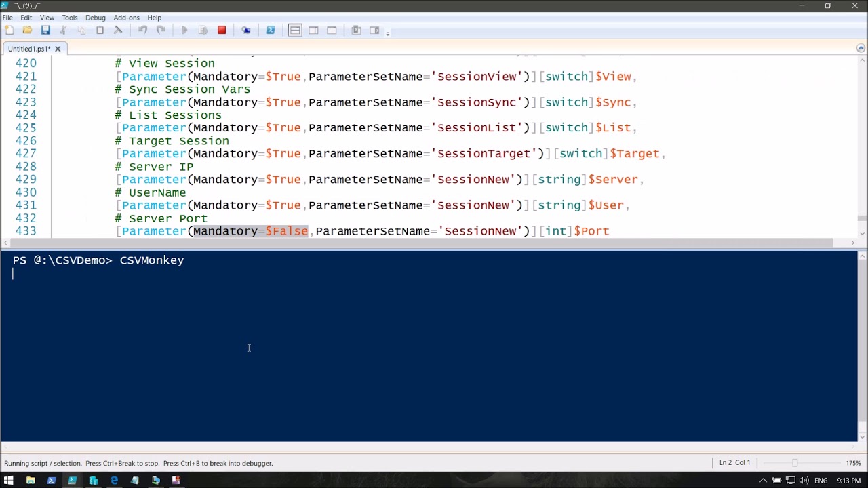Image resolution: width=868 pixels, height=488 pixels.
Task: Click the Copy icon in the toolbar
Action: [x=81, y=30]
